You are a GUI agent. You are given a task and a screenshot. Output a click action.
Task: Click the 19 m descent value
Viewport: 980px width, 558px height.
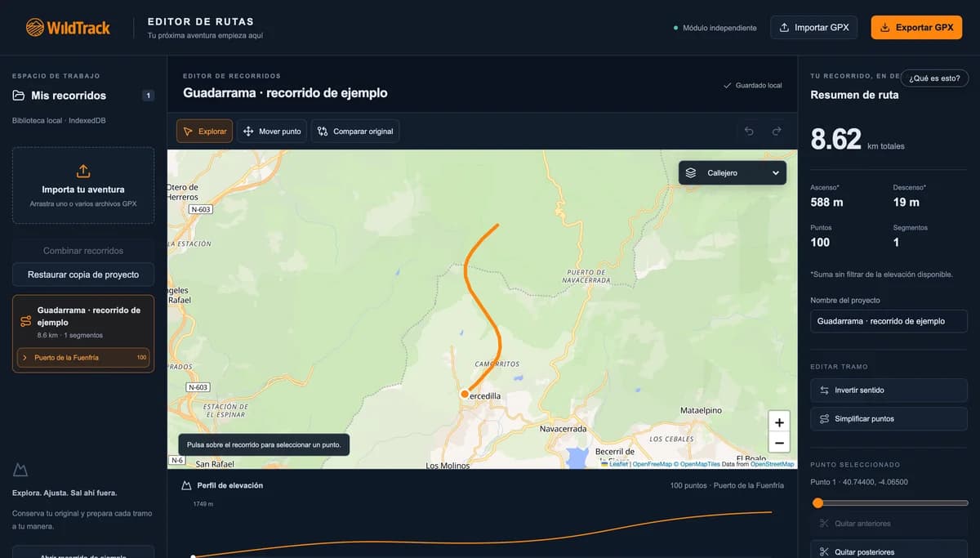906,202
